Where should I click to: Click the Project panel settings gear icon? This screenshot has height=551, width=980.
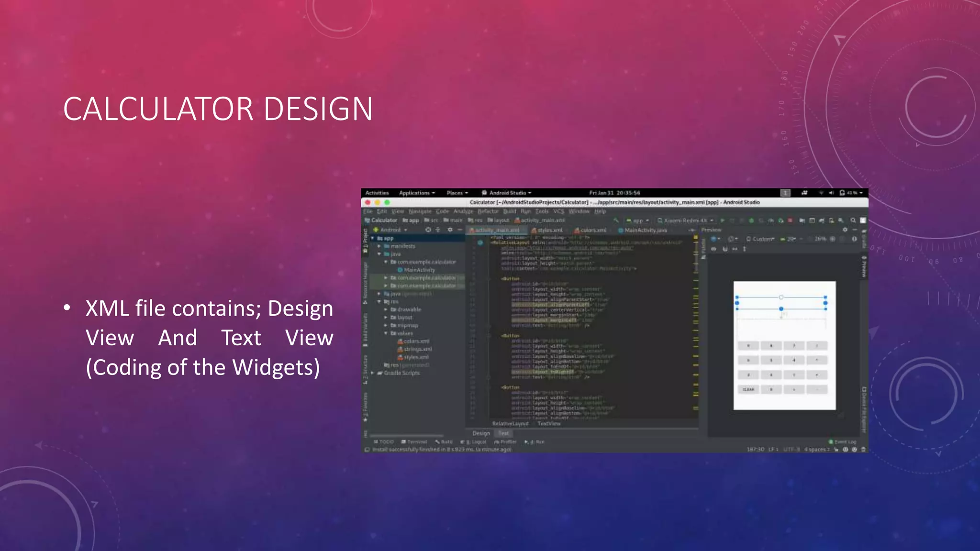click(x=450, y=230)
